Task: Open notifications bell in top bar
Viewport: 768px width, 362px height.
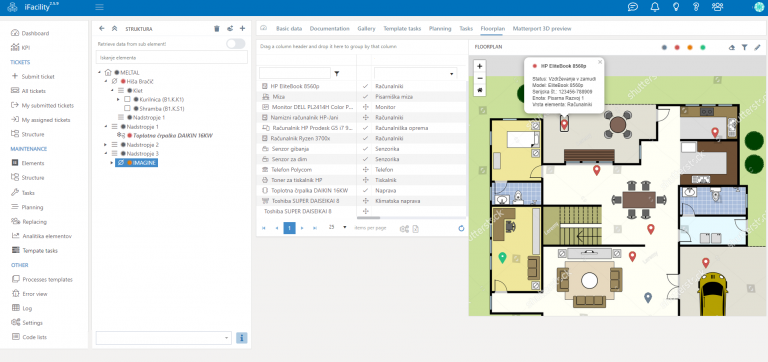Action: pos(654,7)
